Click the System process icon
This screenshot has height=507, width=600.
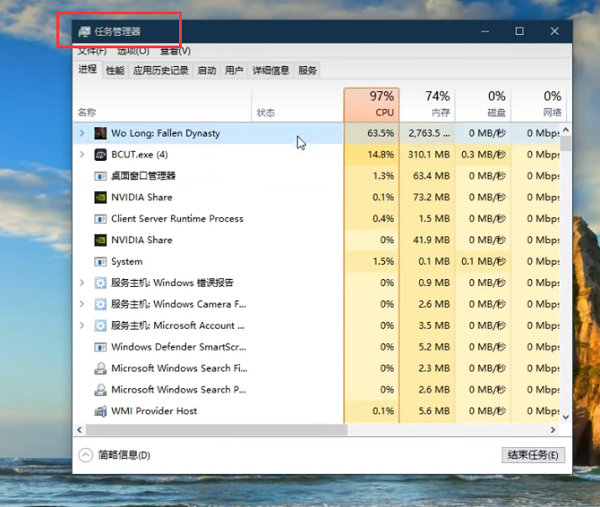pyautogui.click(x=101, y=262)
